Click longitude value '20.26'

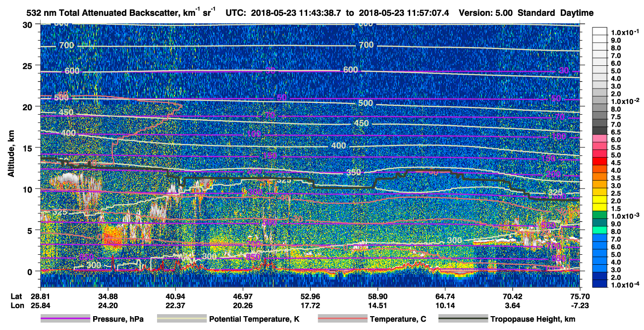(242, 305)
